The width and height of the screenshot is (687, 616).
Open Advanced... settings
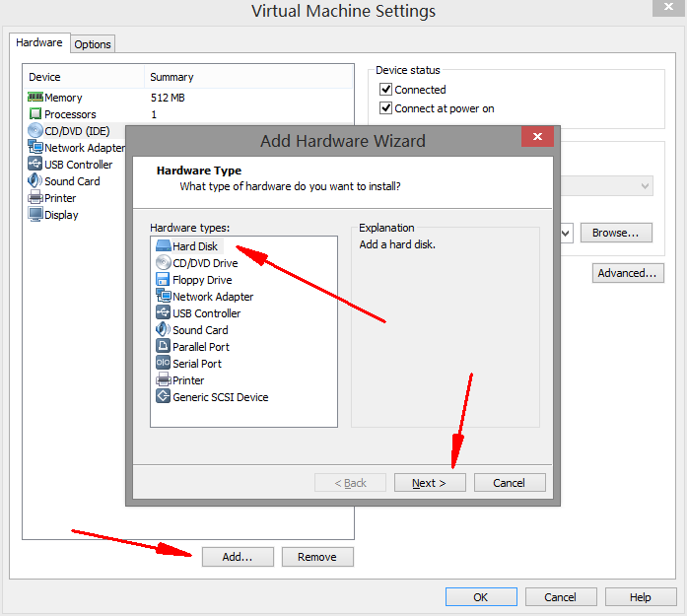point(628,273)
